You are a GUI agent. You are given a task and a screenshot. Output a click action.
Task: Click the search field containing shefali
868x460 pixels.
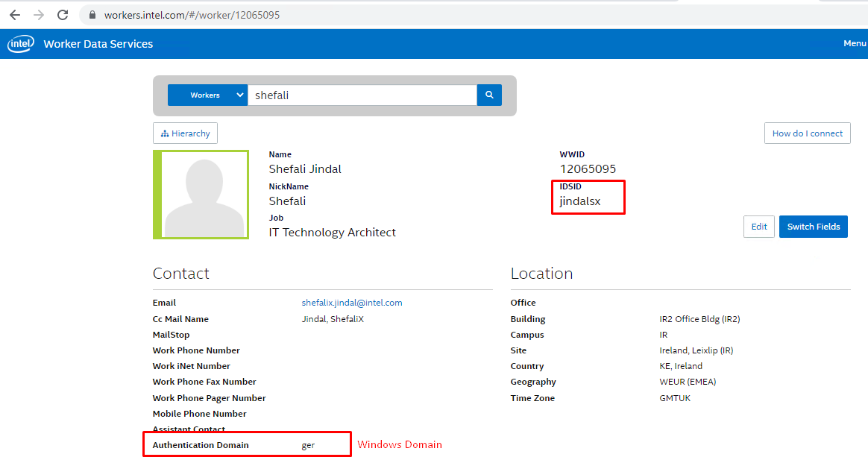pos(362,95)
